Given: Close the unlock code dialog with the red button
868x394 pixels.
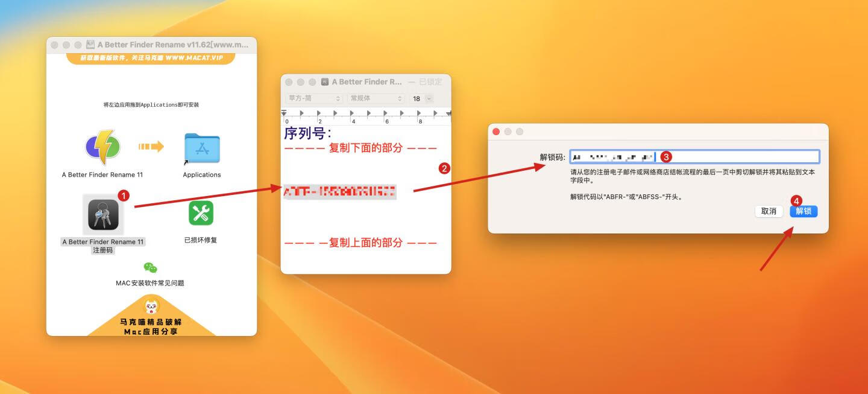Looking at the screenshot, I should (x=497, y=132).
